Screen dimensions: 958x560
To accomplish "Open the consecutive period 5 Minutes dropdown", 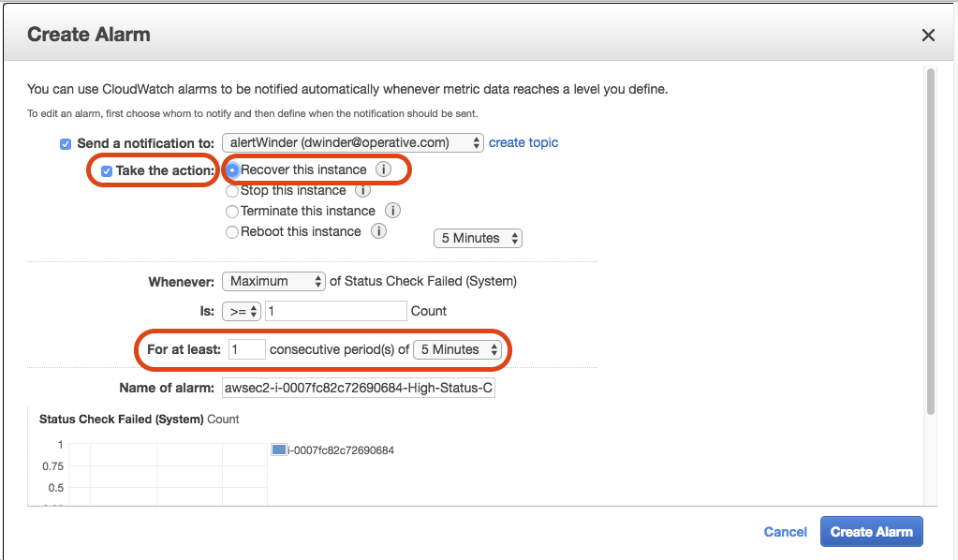I will (x=458, y=350).
